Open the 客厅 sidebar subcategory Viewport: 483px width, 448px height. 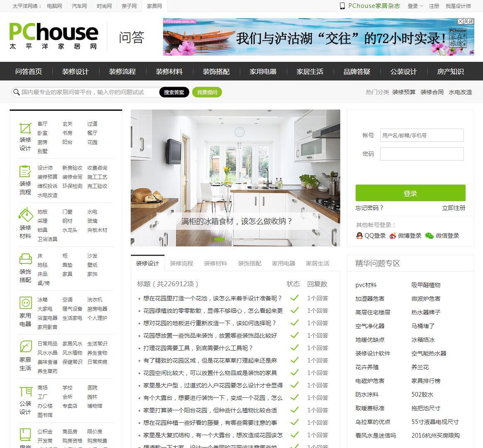pyautogui.click(x=42, y=124)
